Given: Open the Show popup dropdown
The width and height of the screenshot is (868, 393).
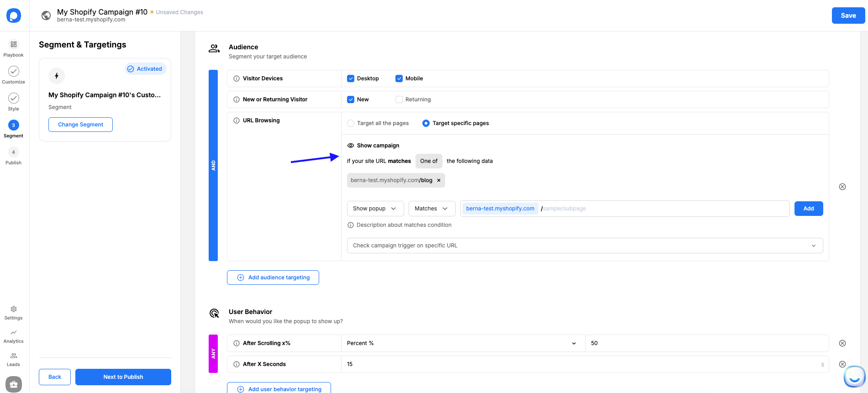Looking at the screenshot, I should point(375,209).
